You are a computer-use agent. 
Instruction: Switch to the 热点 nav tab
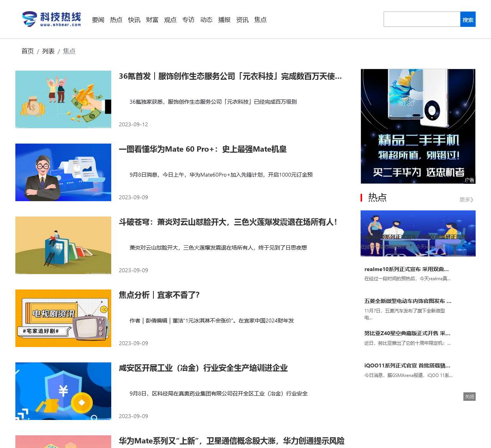pyautogui.click(x=116, y=20)
